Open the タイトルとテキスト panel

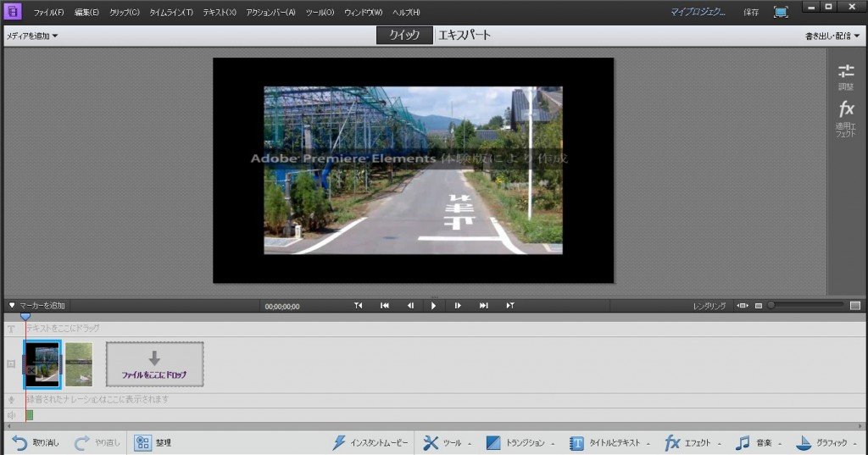coord(609,443)
